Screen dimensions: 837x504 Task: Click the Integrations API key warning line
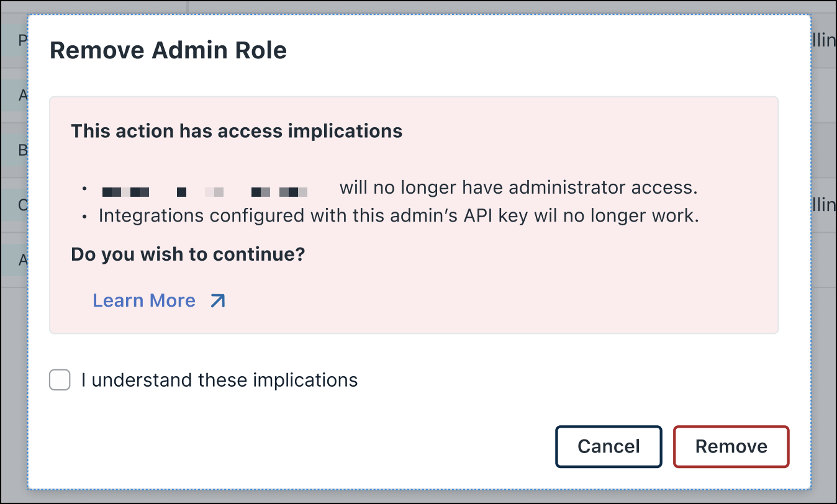coord(399,215)
